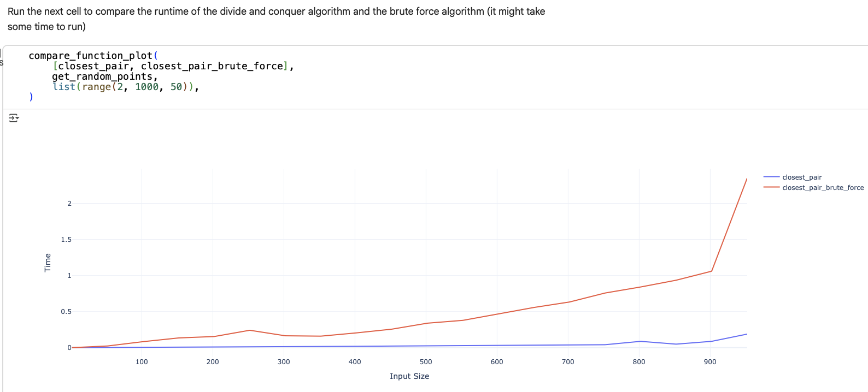Click the 0.5 tick label on y-axis
This screenshot has width=868, height=392.
click(x=66, y=312)
